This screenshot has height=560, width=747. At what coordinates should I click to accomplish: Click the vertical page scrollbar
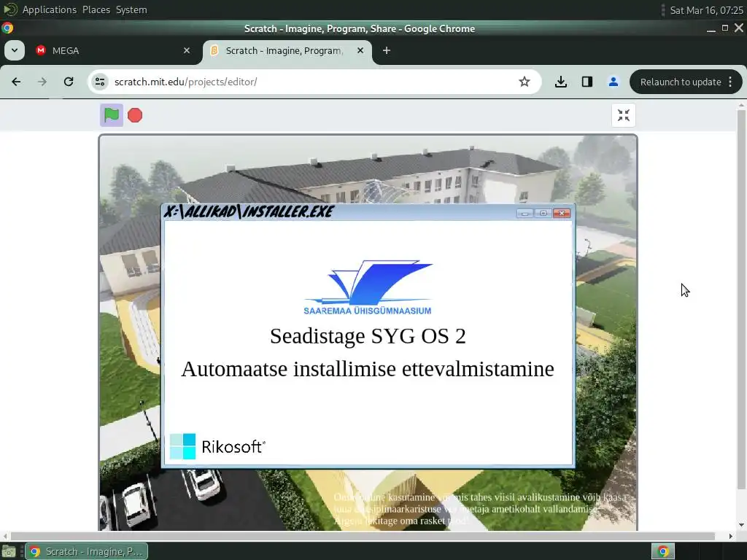[x=741, y=299]
